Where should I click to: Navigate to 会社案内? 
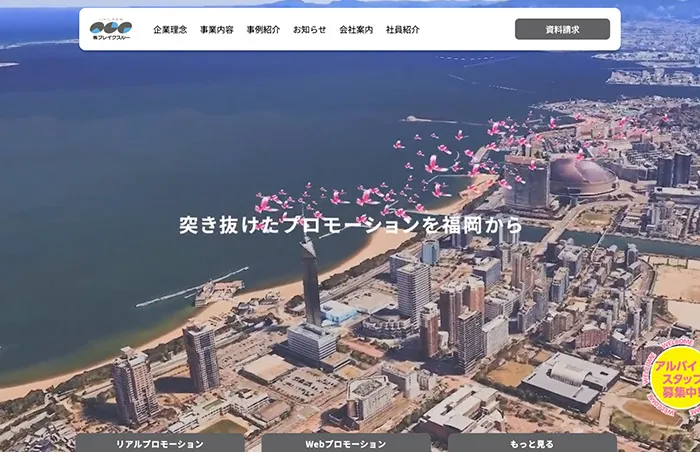point(356,30)
